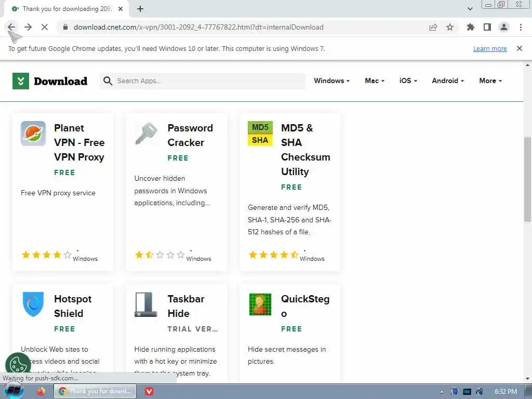The image size is (532, 399).
Task: Click 'Uncover hidden passwords' description text
Action: click(x=172, y=190)
